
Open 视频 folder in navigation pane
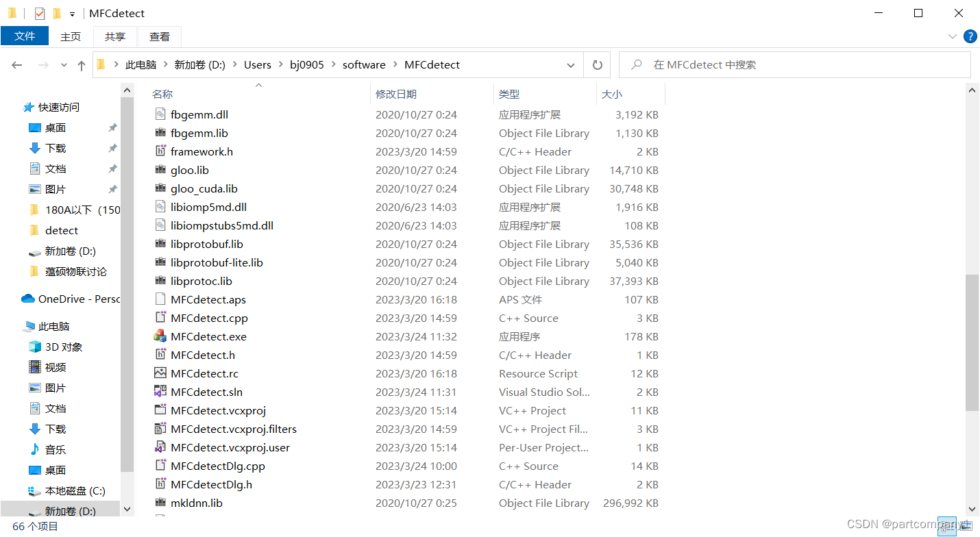[47, 367]
